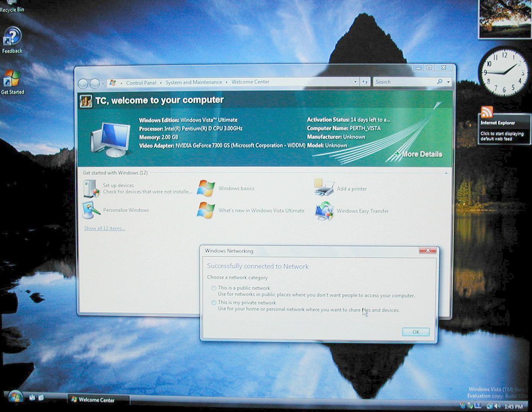Screen dimensions: 532x412
Task: Click in the Search input field
Action: pyautogui.click(x=403, y=82)
